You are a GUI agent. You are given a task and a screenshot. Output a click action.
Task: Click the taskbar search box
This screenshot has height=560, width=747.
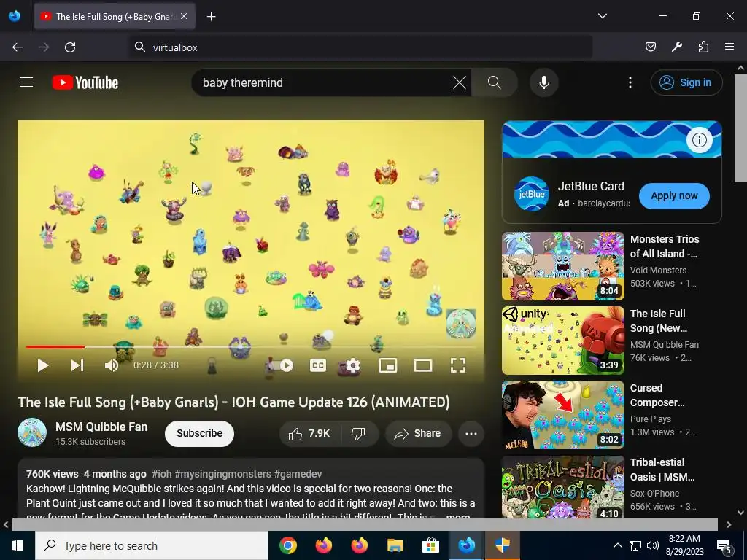click(x=152, y=545)
